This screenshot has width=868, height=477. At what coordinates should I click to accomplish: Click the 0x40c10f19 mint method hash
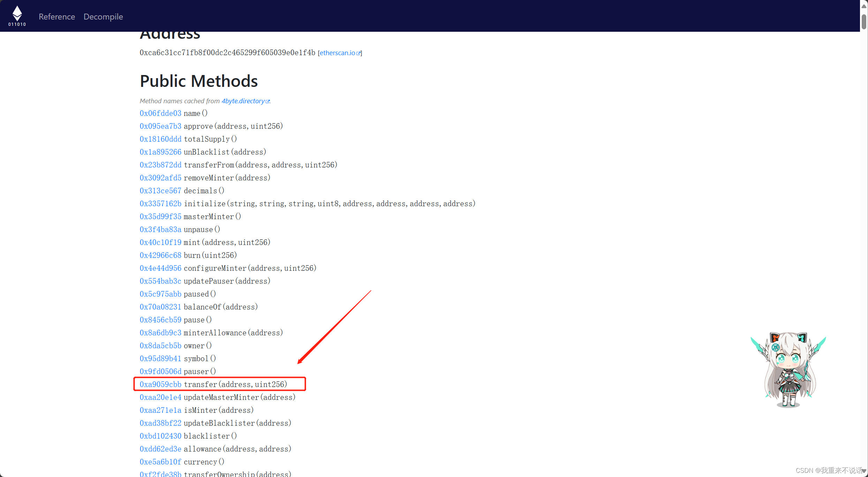(x=160, y=242)
